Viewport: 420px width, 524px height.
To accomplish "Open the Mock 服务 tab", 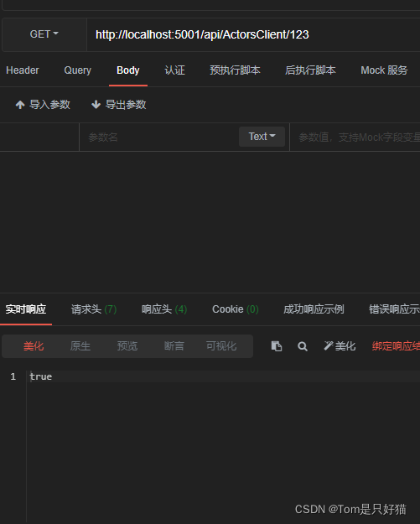I will [384, 70].
